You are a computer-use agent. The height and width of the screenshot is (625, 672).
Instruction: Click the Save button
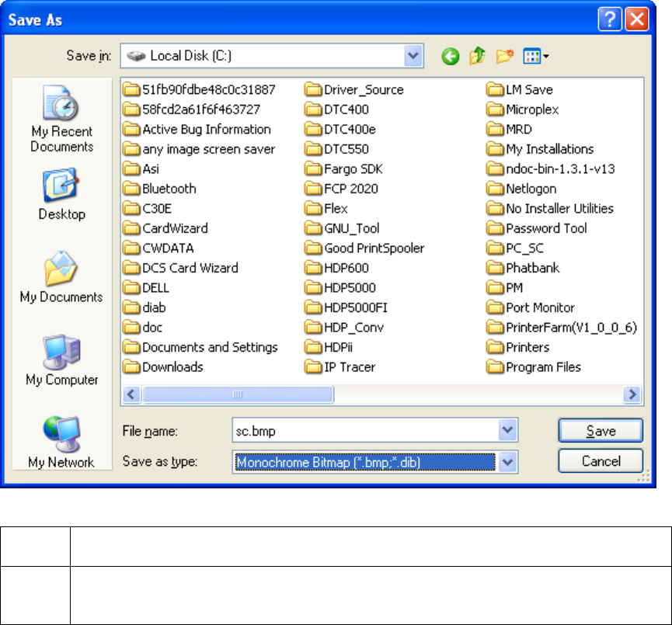601,431
